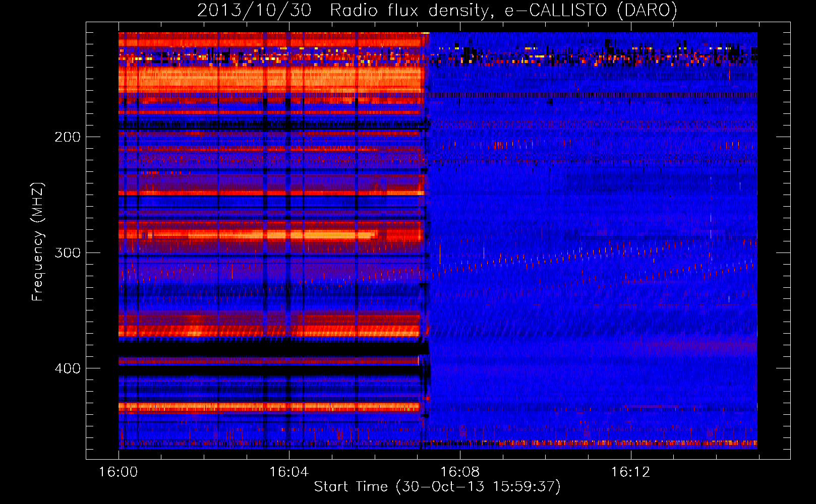This screenshot has height=504, width=816.
Task: Click the 16:04 time tick label
Action: [x=289, y=472]
